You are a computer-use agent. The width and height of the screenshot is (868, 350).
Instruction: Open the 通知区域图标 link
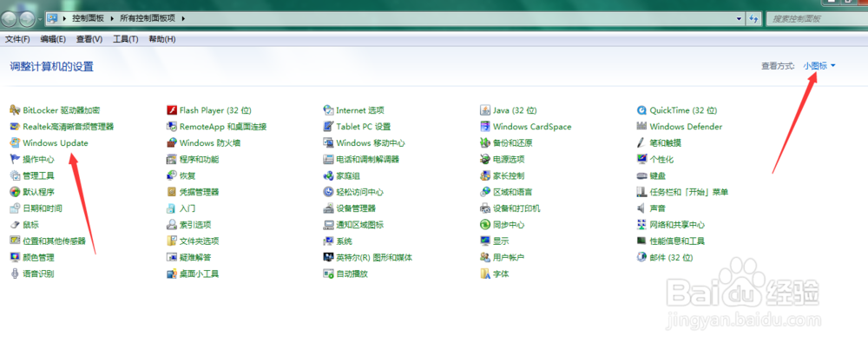coord(360,225)
